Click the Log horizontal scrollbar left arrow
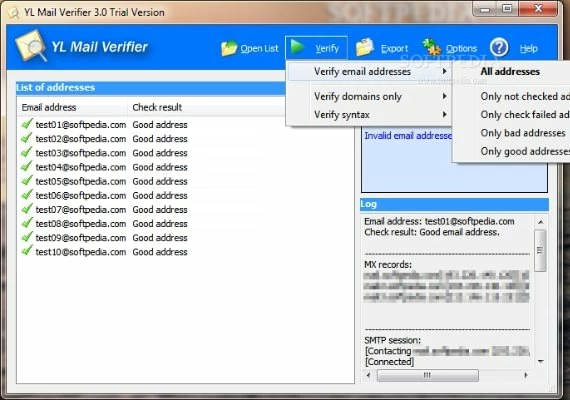The image size is (570, 400). click(369, 375)
